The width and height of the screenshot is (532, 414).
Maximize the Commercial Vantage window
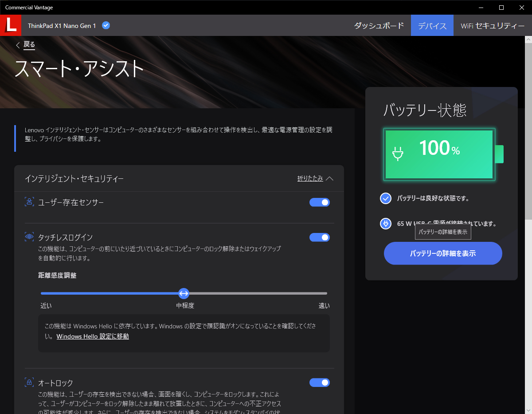tap(501, 7)
